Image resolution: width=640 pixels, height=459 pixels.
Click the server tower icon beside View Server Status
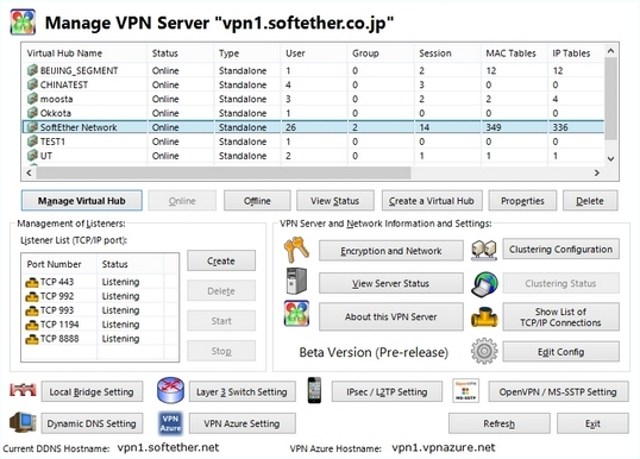(x=297, y=282)
